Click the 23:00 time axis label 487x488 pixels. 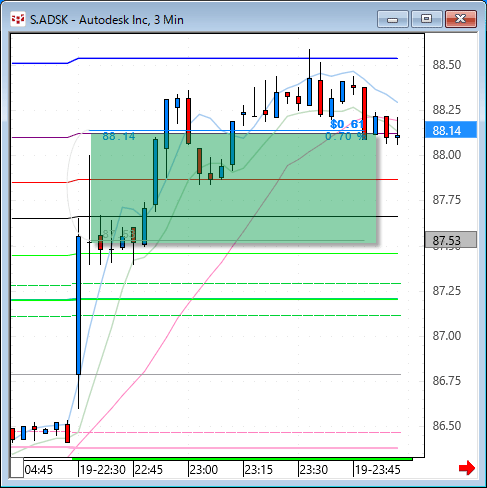(x=204, y=470)
